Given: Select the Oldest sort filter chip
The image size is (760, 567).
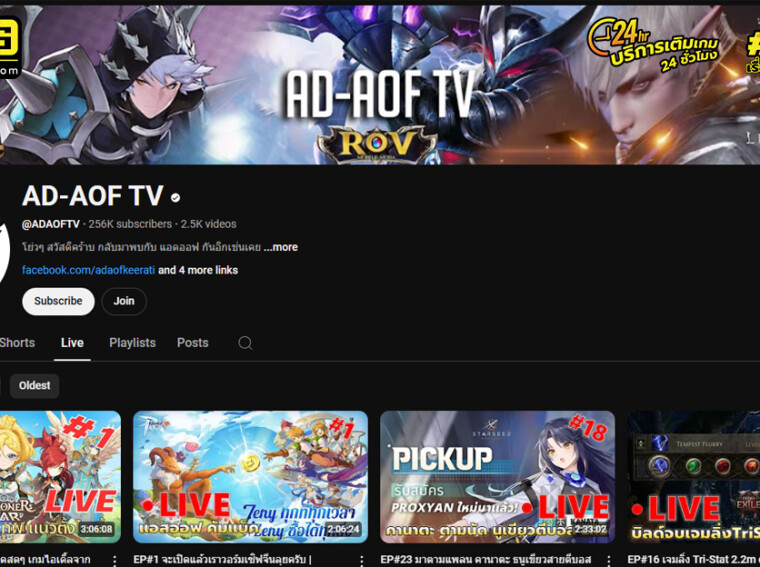Looking at the screenshot, I should point(35,386).
